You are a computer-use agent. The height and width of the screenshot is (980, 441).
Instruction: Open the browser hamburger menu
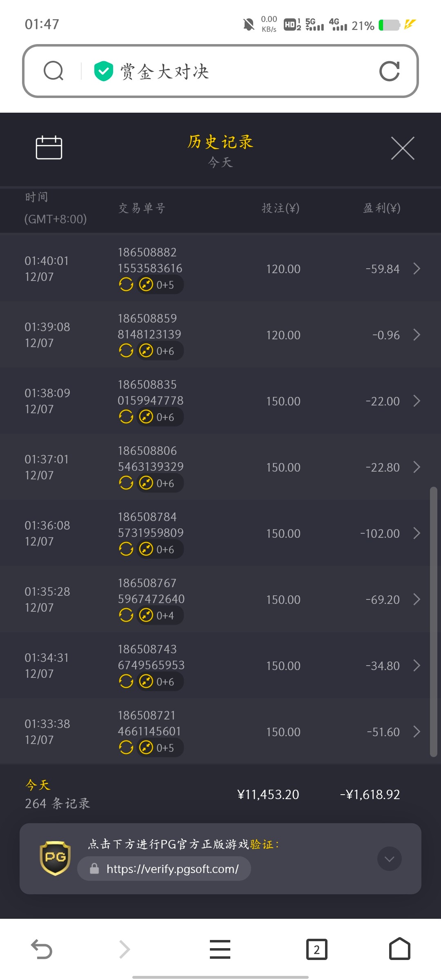pos(220,949)
